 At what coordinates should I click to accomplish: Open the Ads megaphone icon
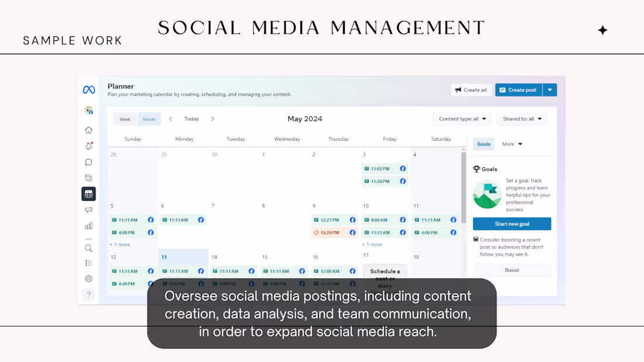(x=89, y=210)
